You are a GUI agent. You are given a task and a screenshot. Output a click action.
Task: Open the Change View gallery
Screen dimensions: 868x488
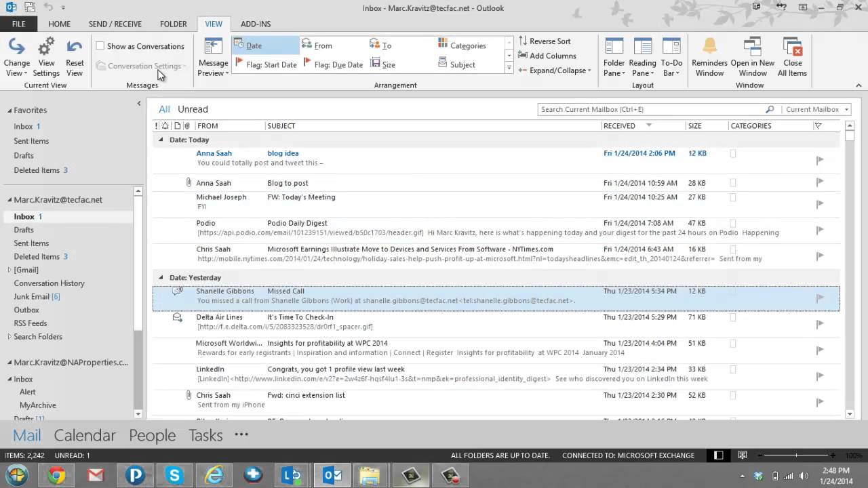pos(17,57)
